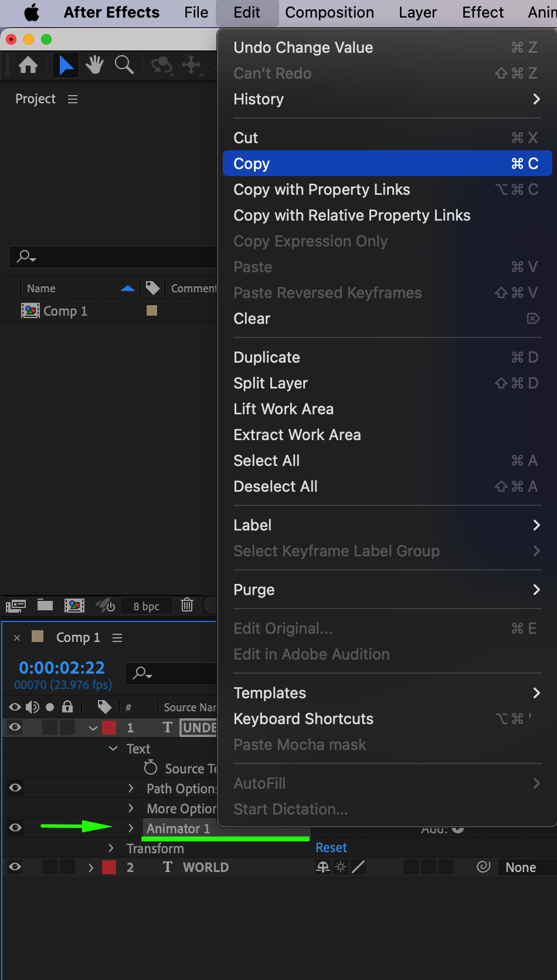Toggle Animator 1 visibility eye

(15, 827)
